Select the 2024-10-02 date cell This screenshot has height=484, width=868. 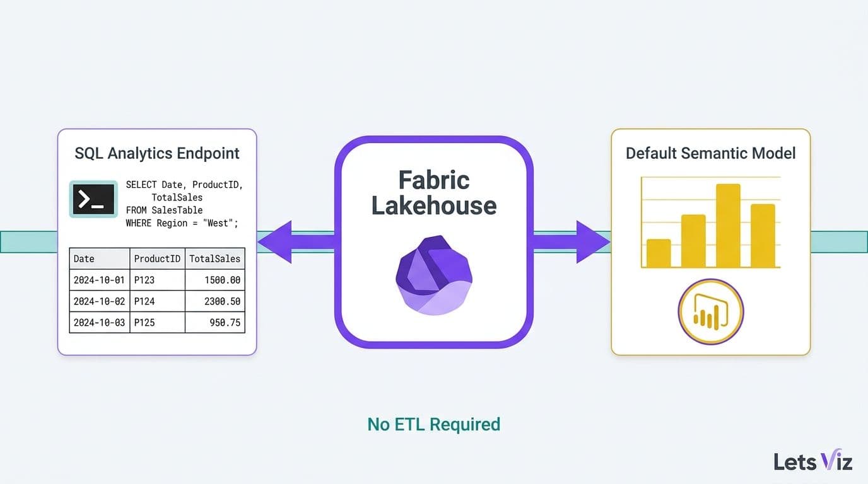click(x=100, y=302)
